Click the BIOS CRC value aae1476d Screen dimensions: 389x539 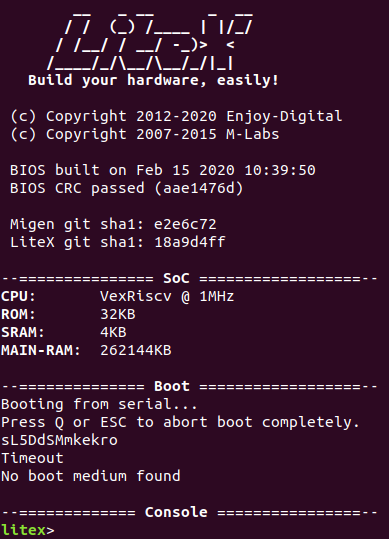point(199,188)
